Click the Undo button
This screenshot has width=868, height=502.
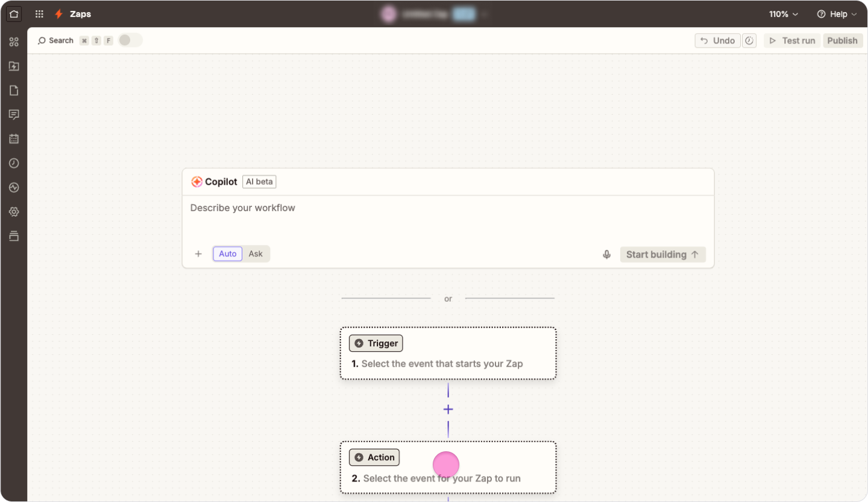(717, 40)
